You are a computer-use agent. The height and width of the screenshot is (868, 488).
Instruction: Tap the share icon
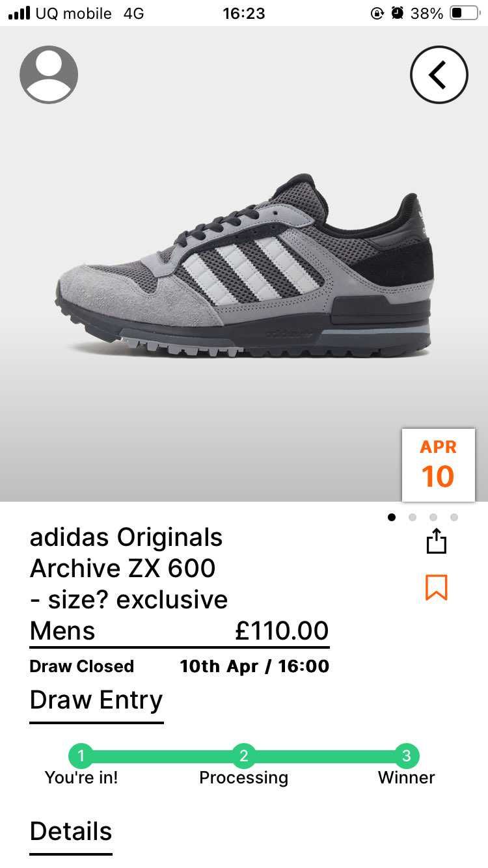pyautogui.click(x=437, y=541)
